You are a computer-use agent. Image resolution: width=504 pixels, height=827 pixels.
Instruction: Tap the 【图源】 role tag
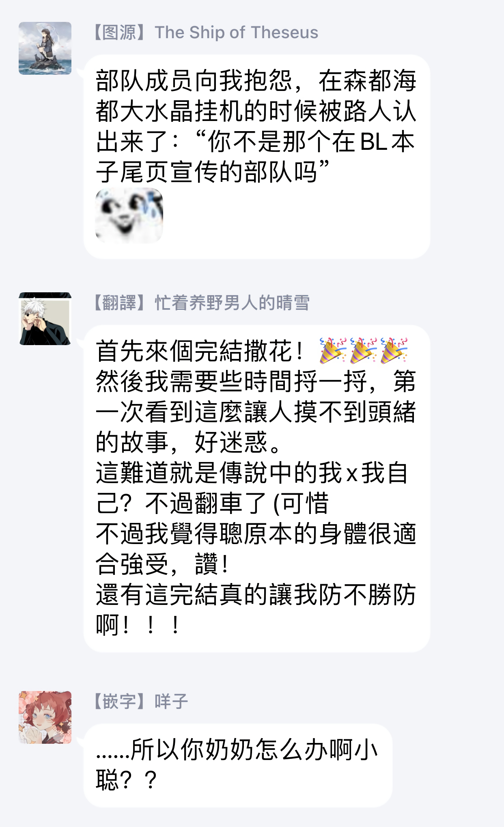pyautogui.click(x=120, y=32)
